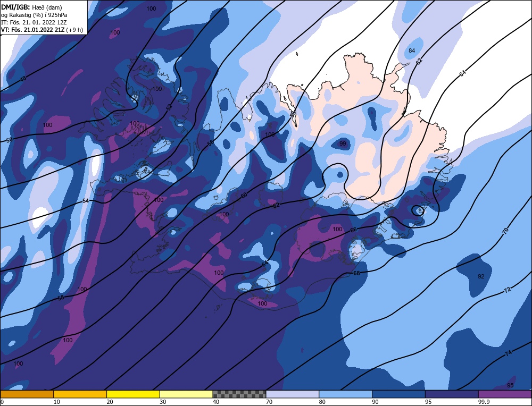This screenshot has width=532, height=406.
Task: Click the '56' contour label
Action: (211, 143)
